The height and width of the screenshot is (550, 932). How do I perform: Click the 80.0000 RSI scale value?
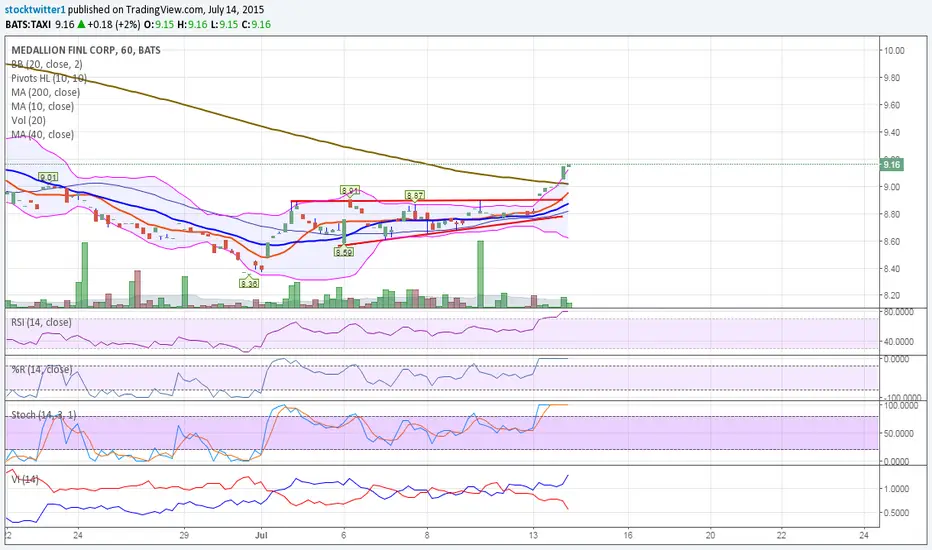click(899, 312)
